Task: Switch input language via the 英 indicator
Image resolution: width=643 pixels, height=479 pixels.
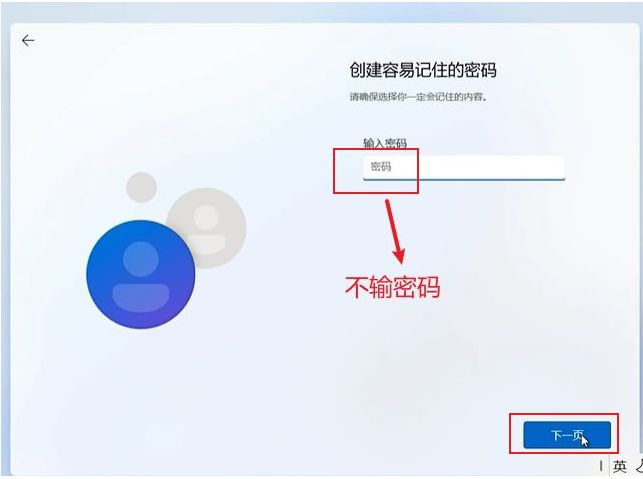Action: 620,466
